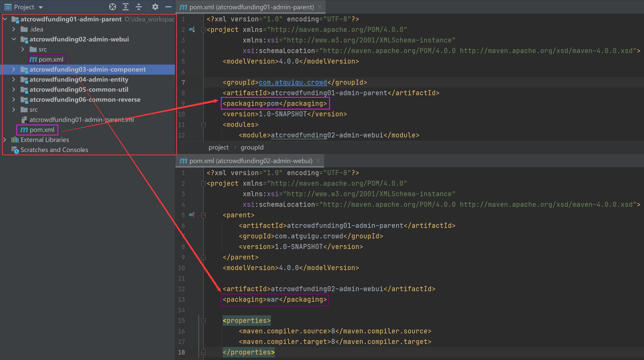Image resolution: width=644 pixels, height=360 pixels.
Task: Expand src folder under admin-webui
Action: click(x=23, y=49)
